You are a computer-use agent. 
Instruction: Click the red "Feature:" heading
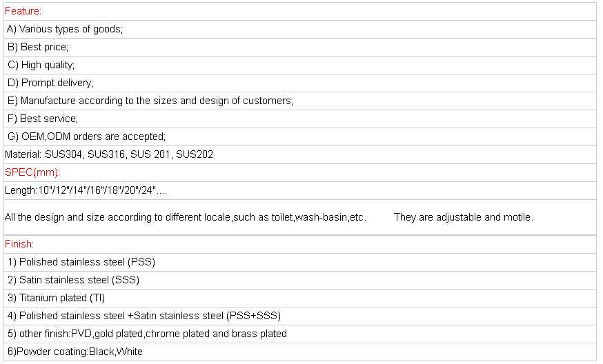point(23,11)
